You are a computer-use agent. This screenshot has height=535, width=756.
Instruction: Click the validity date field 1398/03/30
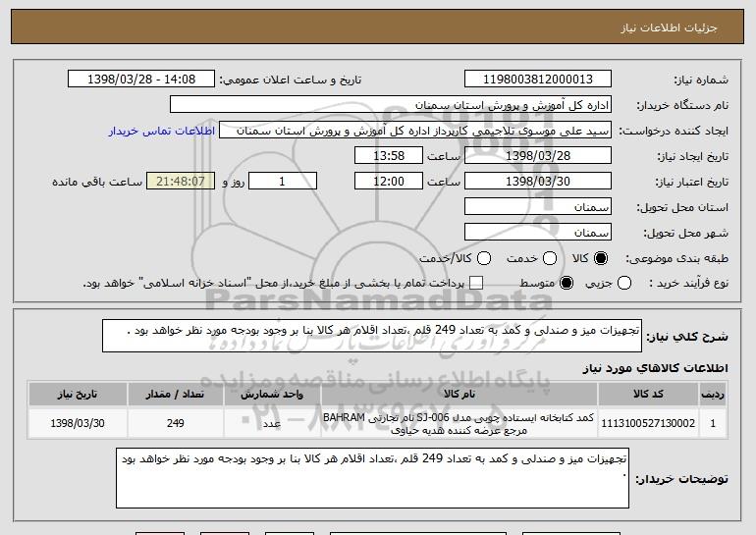(x=538, y=182)
